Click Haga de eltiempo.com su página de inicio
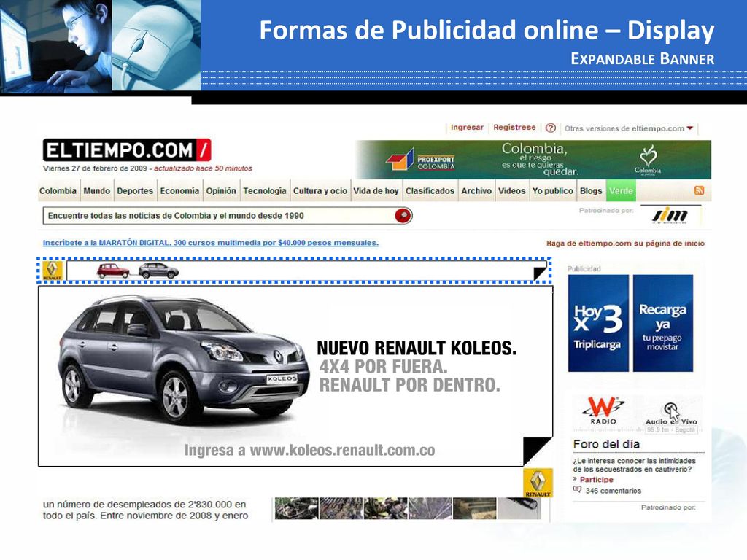Viewport: 747px width, 560px height. click(625, 244)
